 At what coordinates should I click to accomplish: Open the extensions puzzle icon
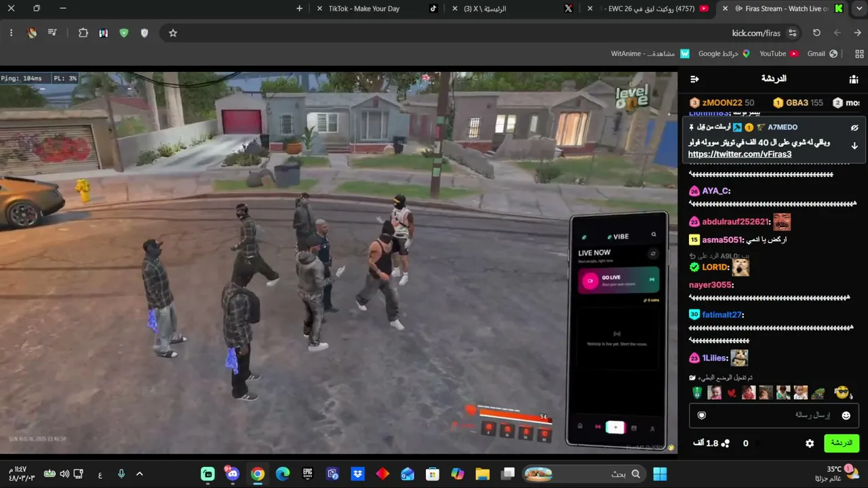(83, 33)
